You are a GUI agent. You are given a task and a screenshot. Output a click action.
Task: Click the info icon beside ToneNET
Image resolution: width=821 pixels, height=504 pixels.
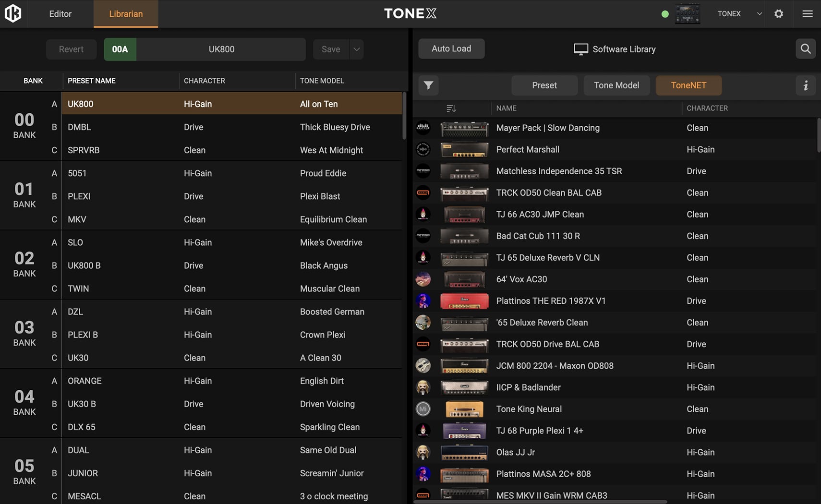click(806, 85)
